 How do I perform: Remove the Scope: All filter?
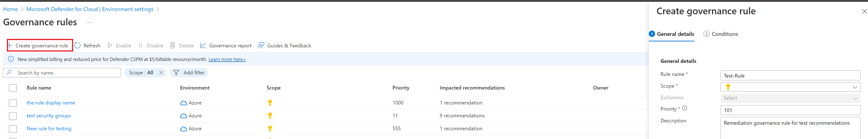(x=161, y=72)
